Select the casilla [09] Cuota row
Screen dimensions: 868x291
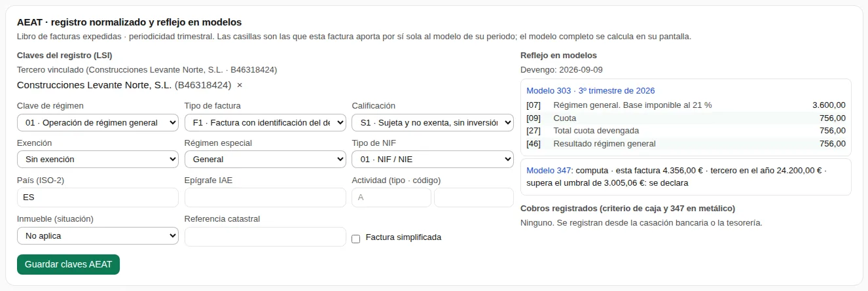click(685, 118)
